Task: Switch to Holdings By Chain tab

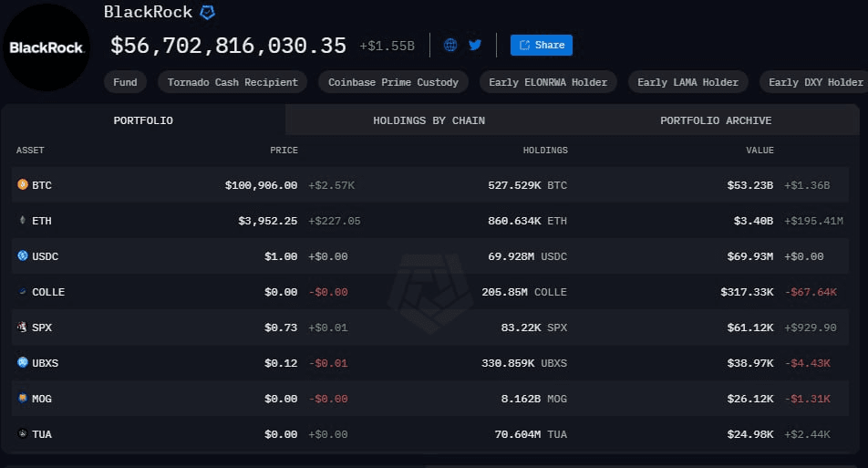Action: tap(429, 120)
